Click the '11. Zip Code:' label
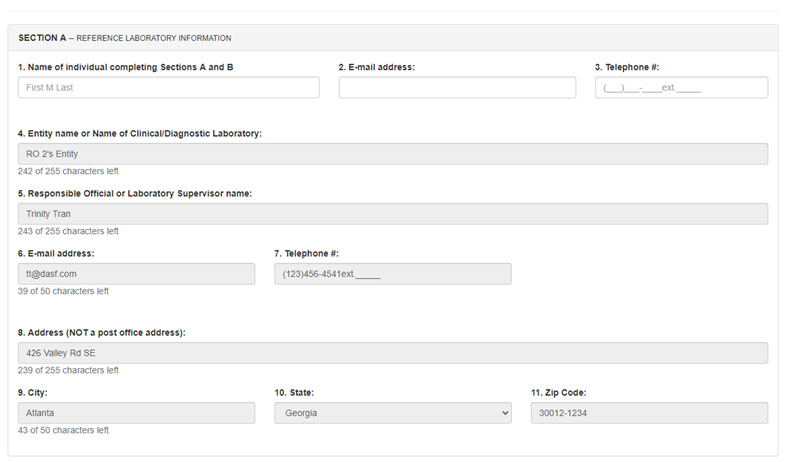Screen dimensions: 790x462 point(559,392)
